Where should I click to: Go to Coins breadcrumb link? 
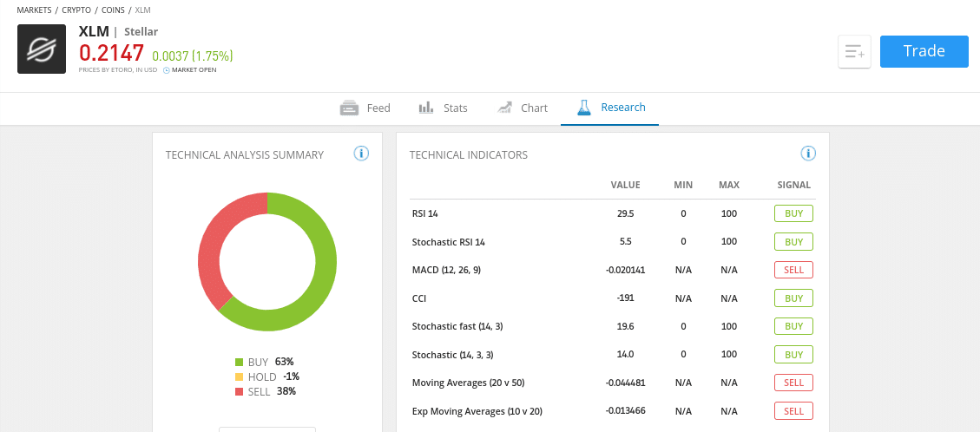tap(113, 10)
